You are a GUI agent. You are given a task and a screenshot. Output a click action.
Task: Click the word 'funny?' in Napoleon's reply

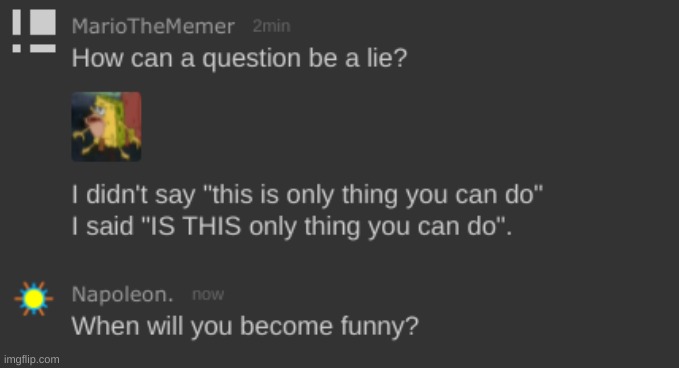click(x=380, y=326)
